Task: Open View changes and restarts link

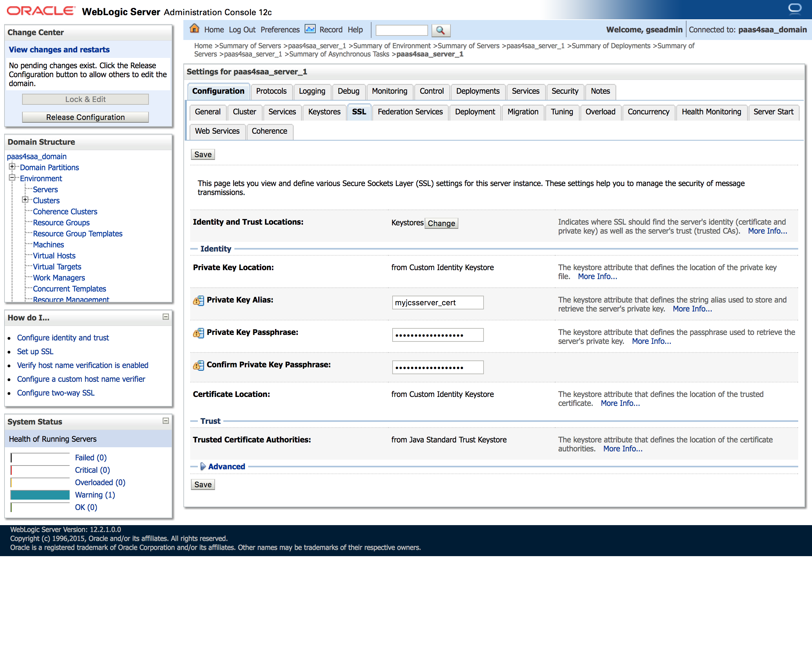Action: tap(59, 50)
